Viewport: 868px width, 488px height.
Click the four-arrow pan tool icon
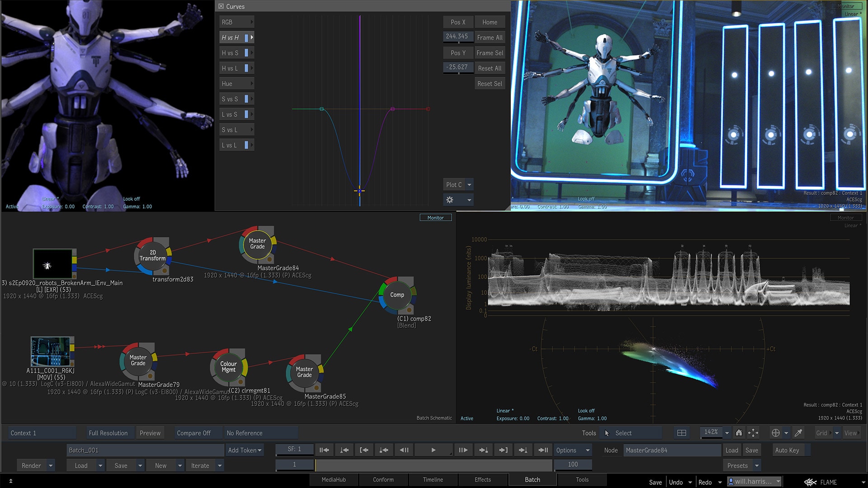click(753, 433)
